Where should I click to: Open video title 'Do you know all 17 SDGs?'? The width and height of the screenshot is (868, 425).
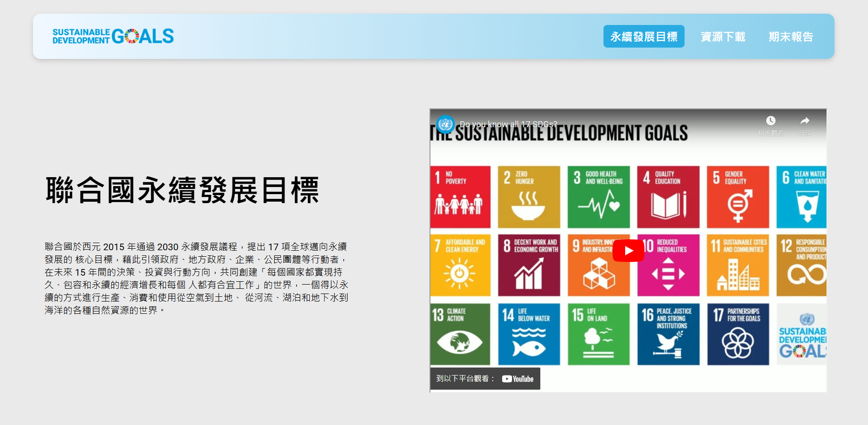coord(508,124)
